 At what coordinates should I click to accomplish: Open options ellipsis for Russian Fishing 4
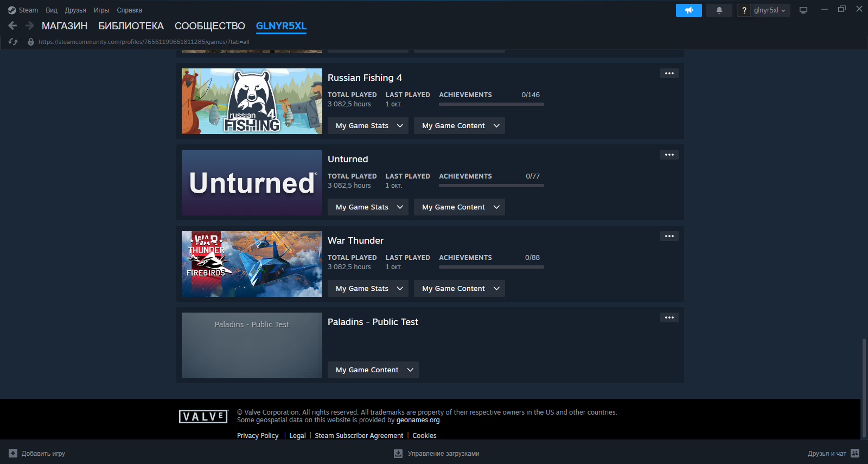pyautogui.click(x=669, y=73)
